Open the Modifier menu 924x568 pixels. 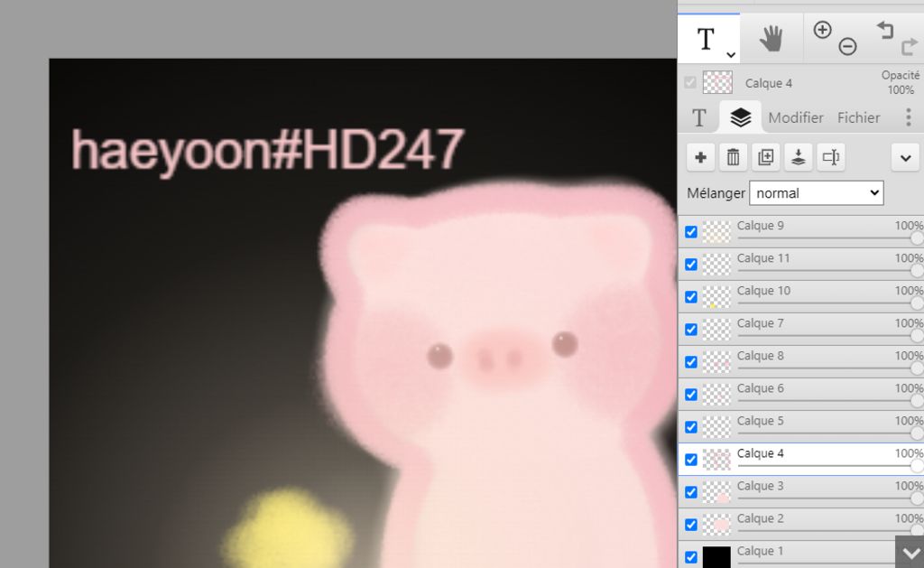click(x=796, y=117)
